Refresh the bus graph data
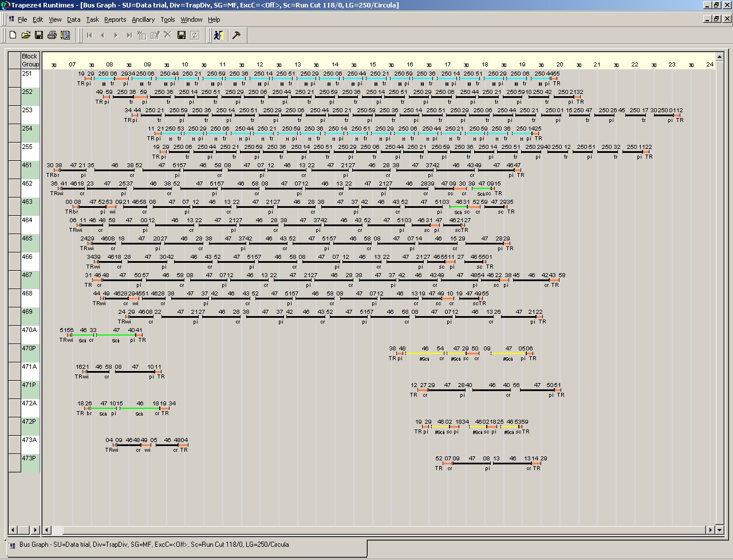733x560 pixels. [x=194, y=35]
